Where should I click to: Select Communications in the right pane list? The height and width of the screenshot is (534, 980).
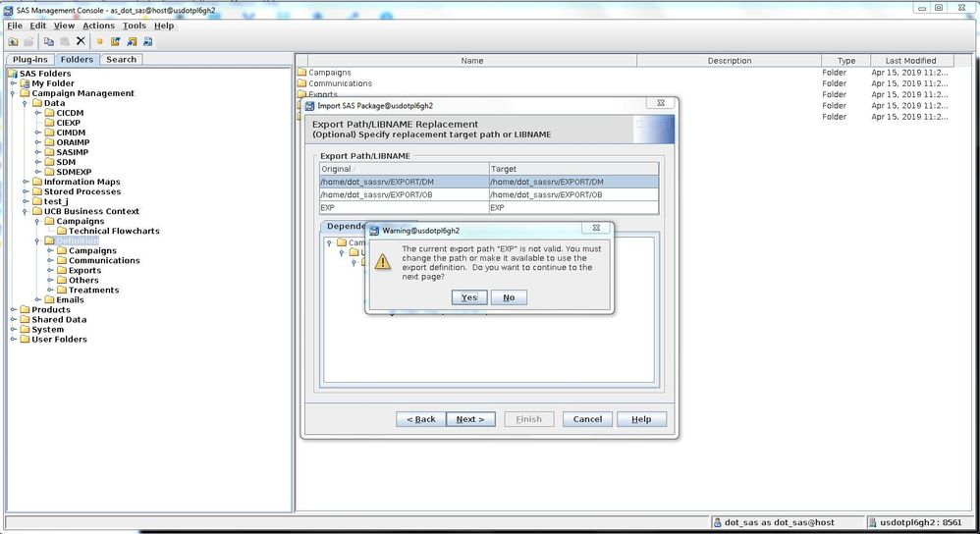[x=340, y=83]
